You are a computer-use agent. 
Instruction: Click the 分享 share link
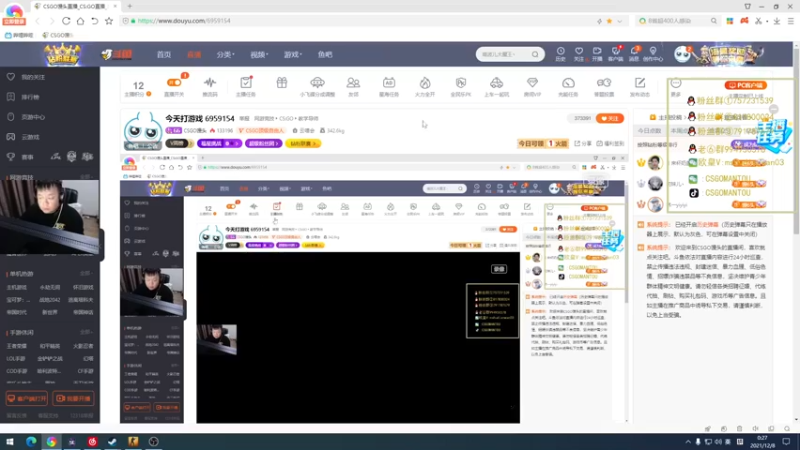coord(583,144)
